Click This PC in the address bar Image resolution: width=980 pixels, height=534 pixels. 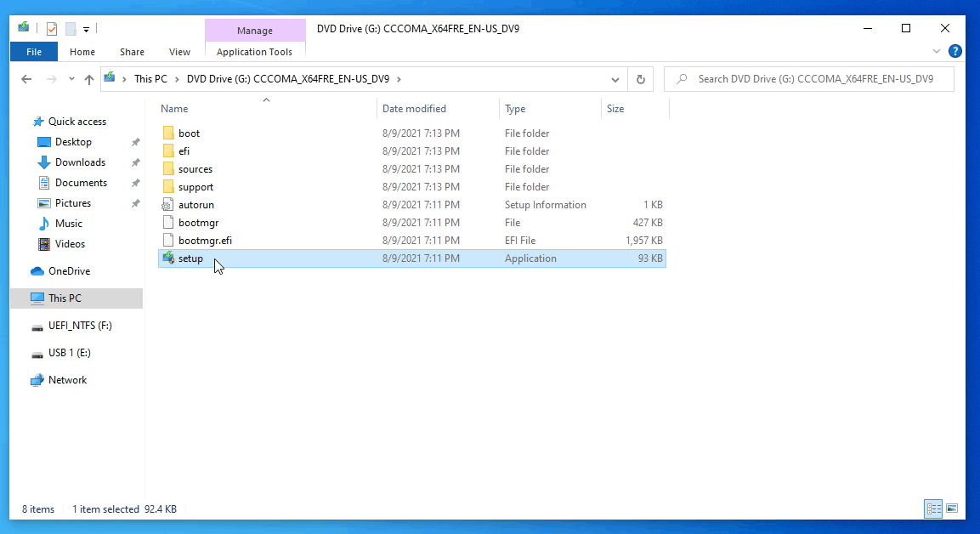tap(150, 79)
